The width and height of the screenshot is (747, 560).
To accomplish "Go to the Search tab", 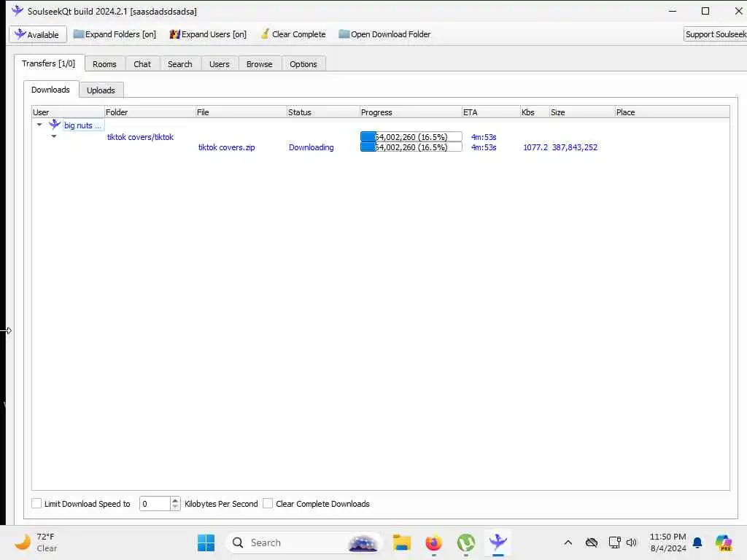I will click(179, 64).
